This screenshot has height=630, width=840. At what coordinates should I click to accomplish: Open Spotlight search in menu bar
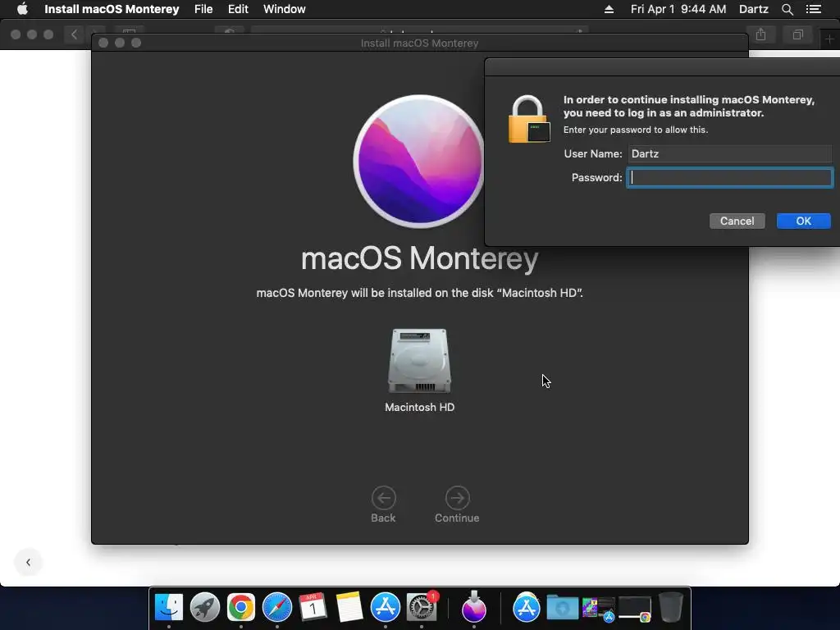[787, 9]
